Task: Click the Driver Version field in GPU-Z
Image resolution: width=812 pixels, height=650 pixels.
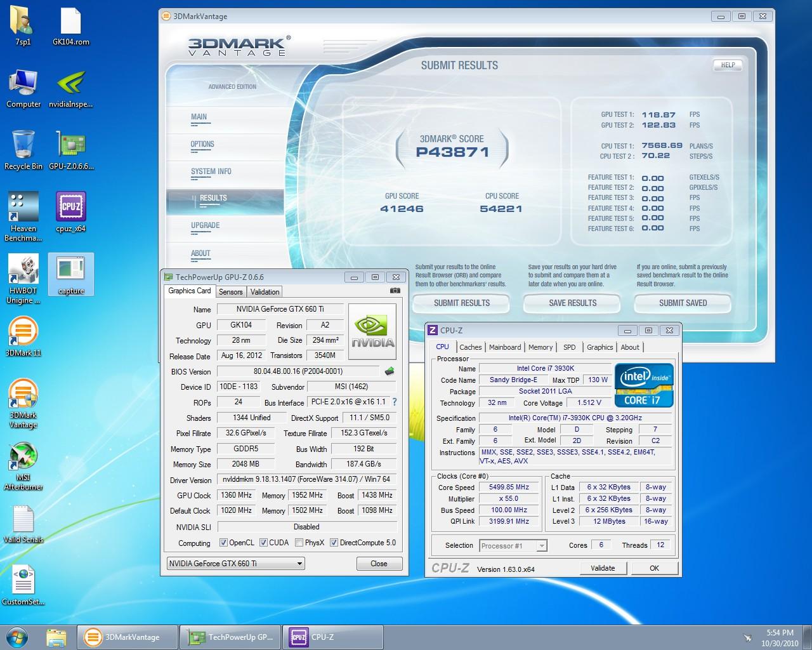Action: click(x=307, y=479)
